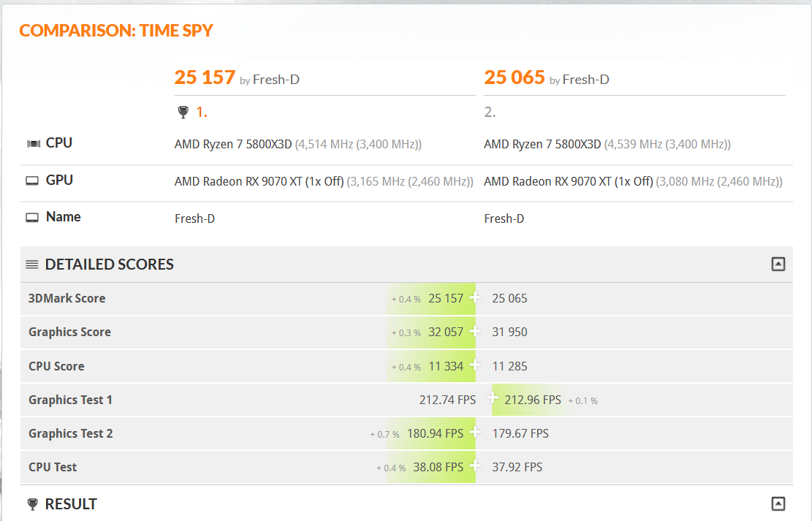The width and height of the screenshot is (812, 521).
Task: Click the GPU monitor icon
Action: point(32,180)
